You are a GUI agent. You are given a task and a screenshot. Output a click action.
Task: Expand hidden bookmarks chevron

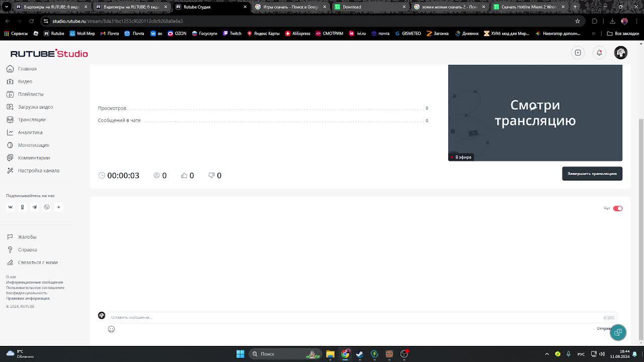click(594, 34)
